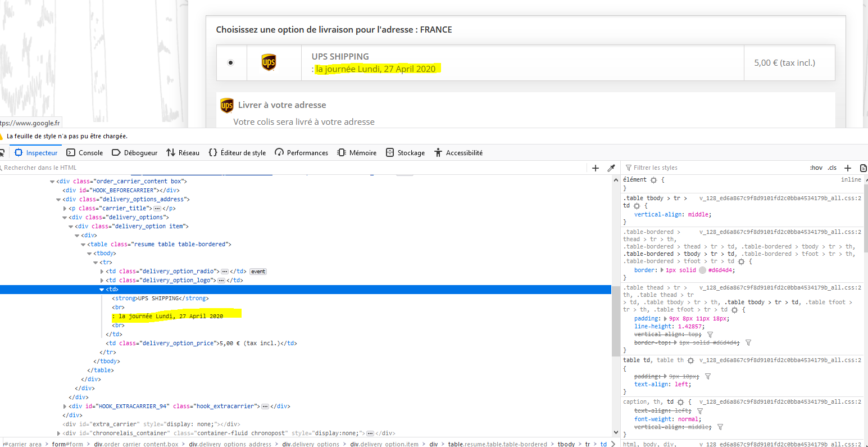Switch to the Console tab
Screen dimensions: 868x447
pyautogui.click(x=85, y=152)
